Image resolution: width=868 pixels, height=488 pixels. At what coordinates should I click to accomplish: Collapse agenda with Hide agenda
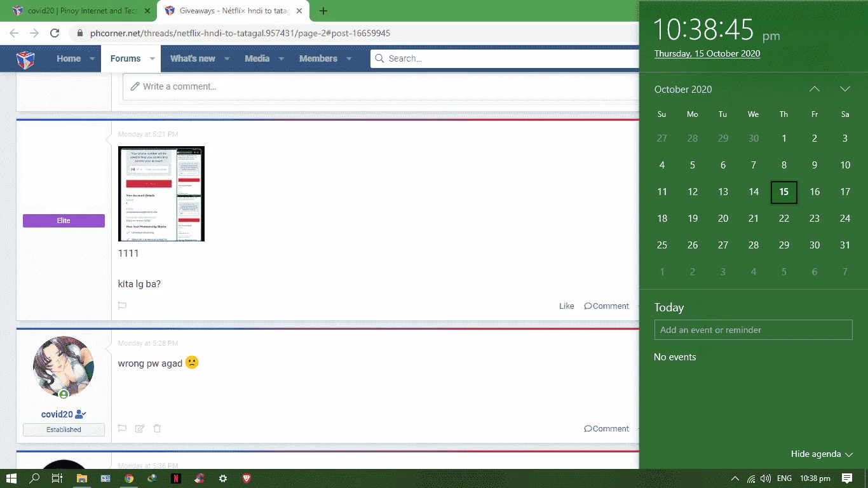(x=822, y=454)
